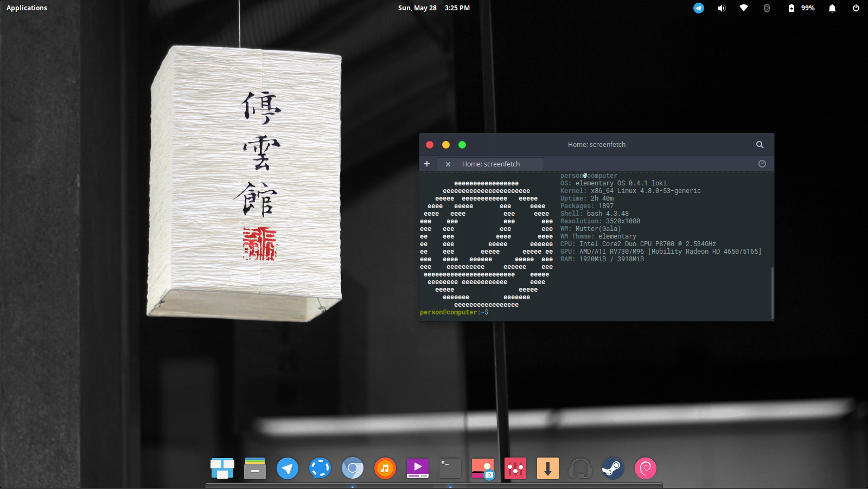The height and width of the screenshot is (489, 868).
Task: Open the Wi-Fi network indicator
Action: point(744,8)
